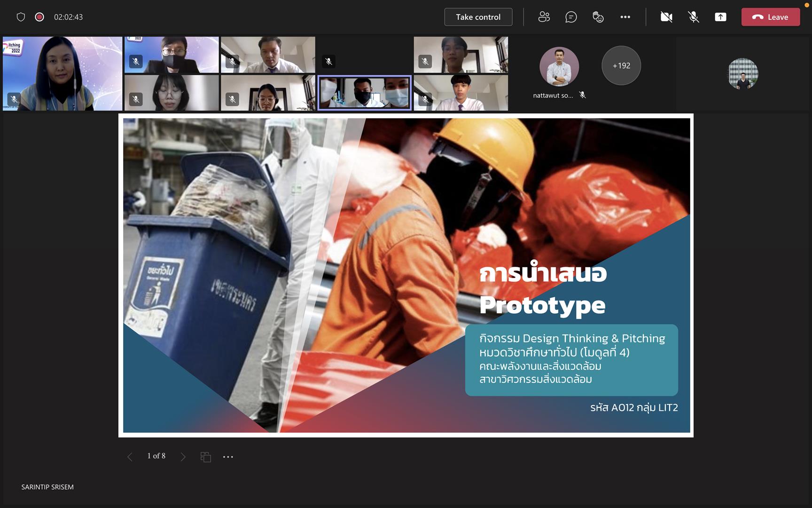Open the participants panel icon
Image resolution: width=812 pixels, height=508 pixels.
tap(544, 17)
